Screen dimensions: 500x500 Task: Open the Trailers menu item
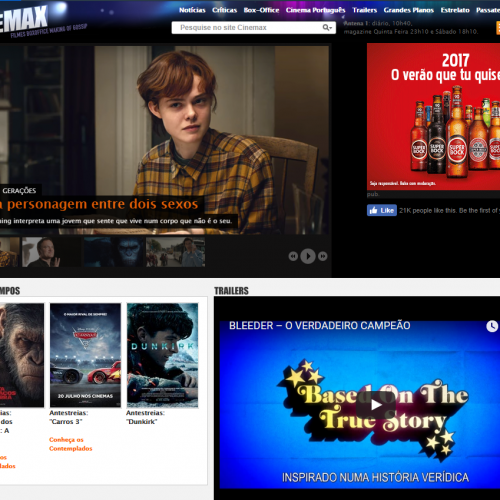[365, 10]
